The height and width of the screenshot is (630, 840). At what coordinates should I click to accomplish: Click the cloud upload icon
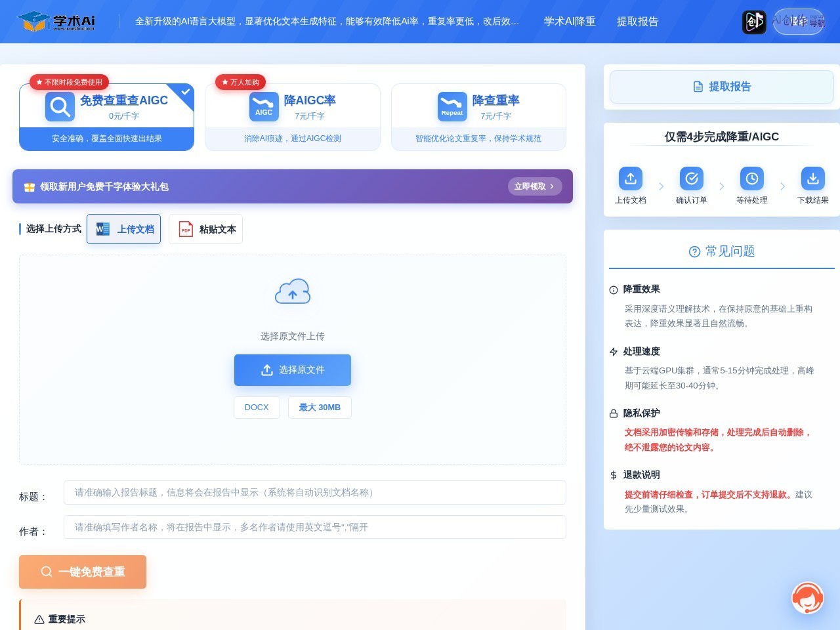point(293,291)
